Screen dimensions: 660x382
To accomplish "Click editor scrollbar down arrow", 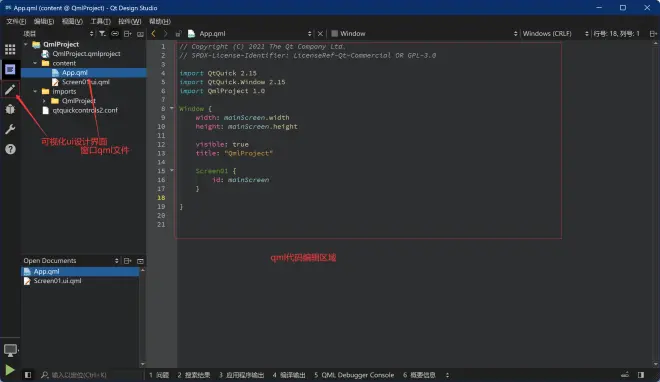I will (x=656, y=364).
